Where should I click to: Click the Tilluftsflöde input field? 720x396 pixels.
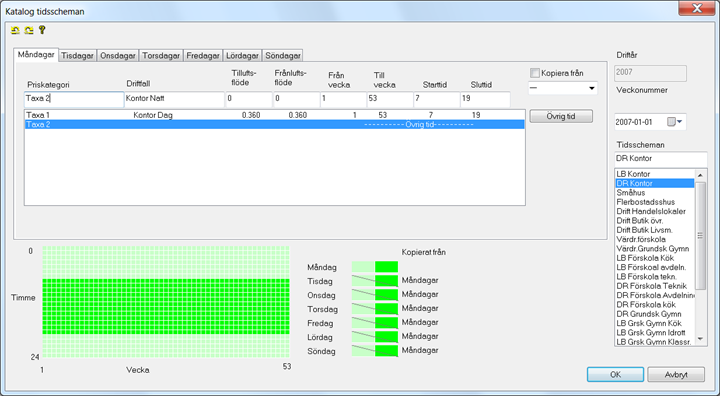[x=249, y=99]
